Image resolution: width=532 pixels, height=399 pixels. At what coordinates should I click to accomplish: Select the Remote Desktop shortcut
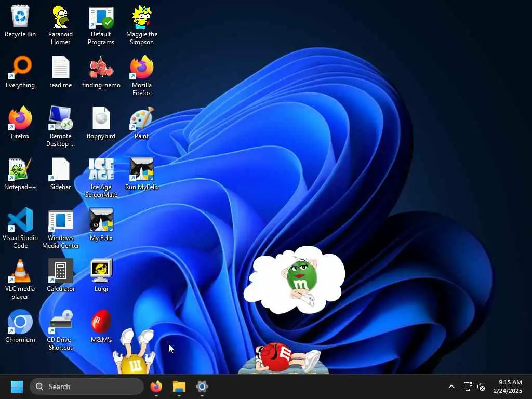point(60,126)
